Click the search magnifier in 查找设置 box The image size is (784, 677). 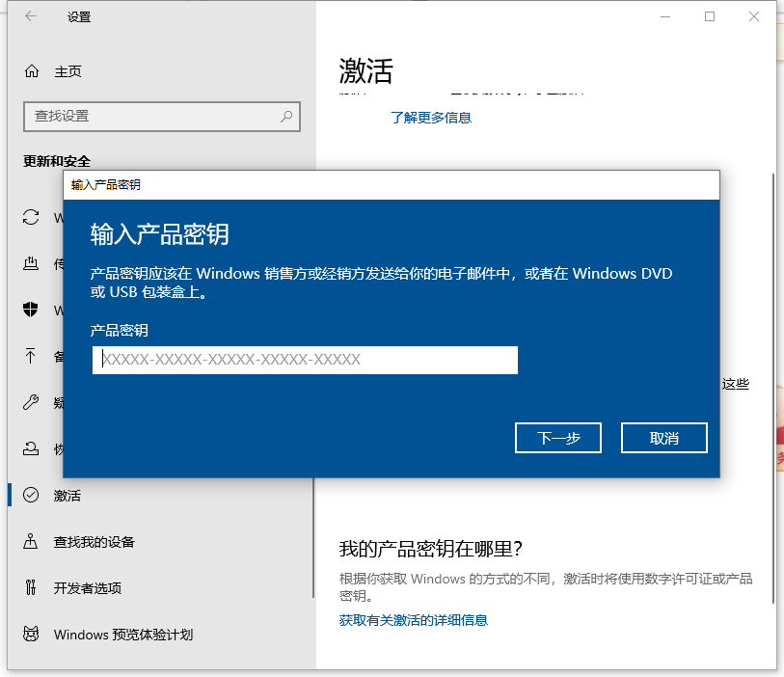pyautogui.click(x=285, y=116)
